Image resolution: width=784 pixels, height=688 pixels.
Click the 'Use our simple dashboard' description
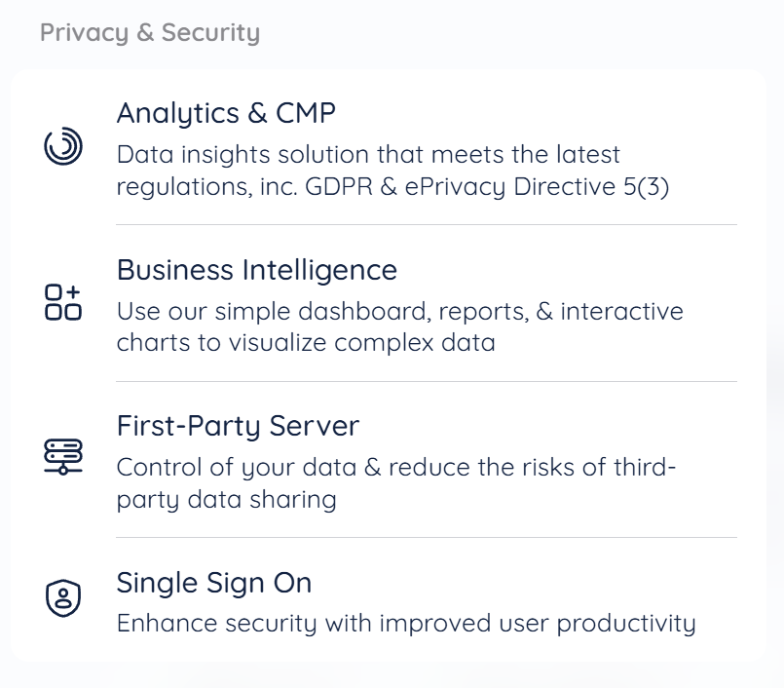399,312
